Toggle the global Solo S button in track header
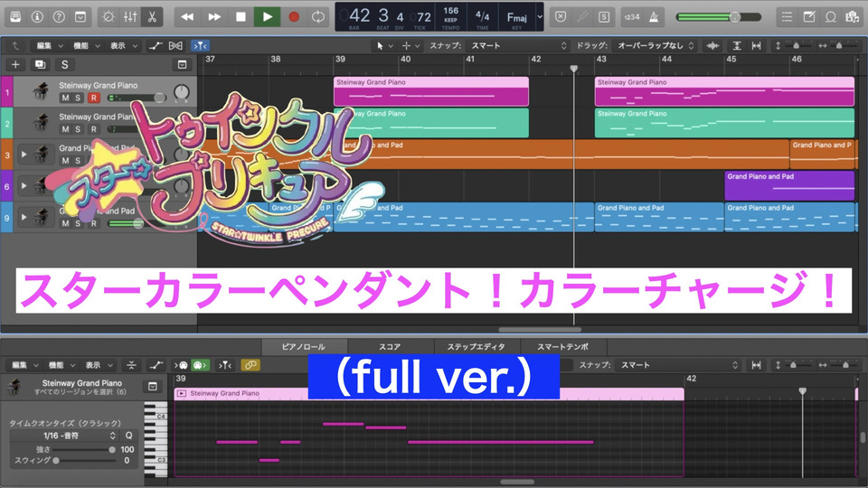This screenshot has height=488, width=868. pyautogui.click(x=64, y=65)
